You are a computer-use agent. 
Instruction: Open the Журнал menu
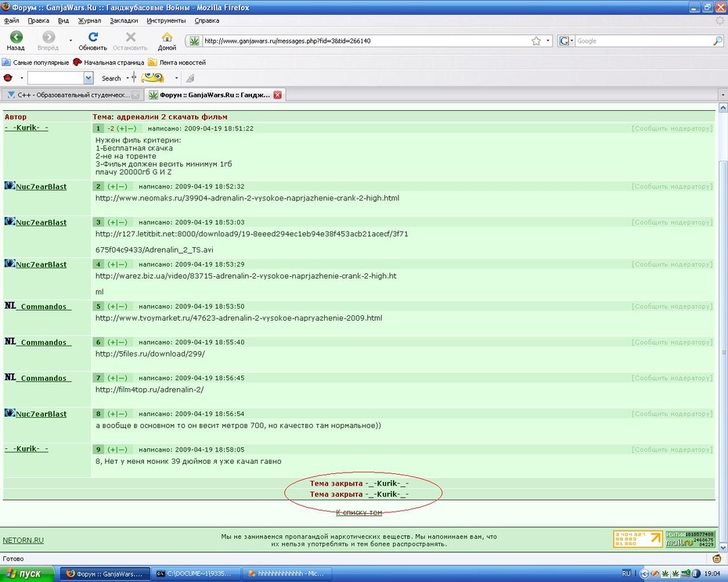tap(89, 20)
